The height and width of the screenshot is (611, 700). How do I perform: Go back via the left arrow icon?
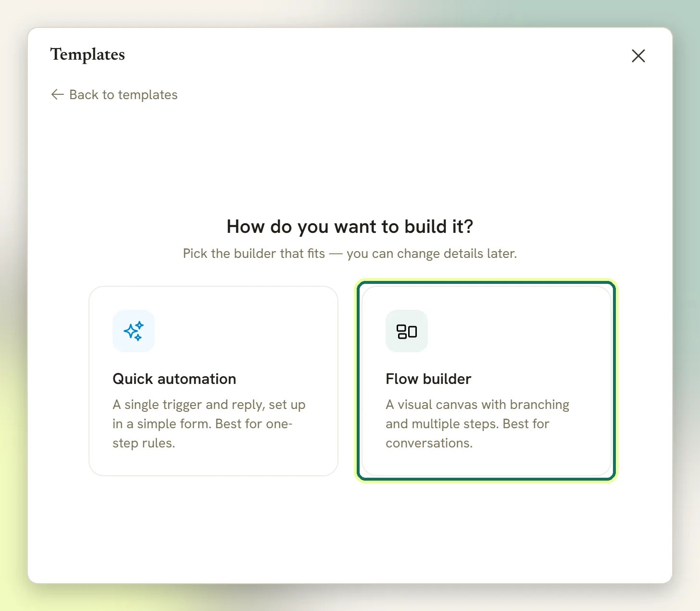pos(58,94)
